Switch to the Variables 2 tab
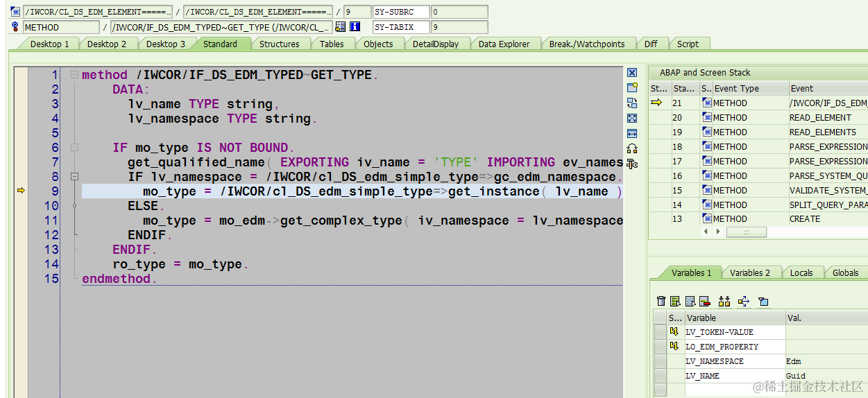This screenshot has width=868, height=398. click(x=750, y=272)
